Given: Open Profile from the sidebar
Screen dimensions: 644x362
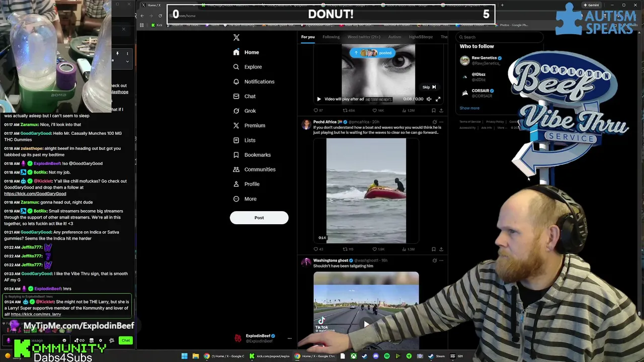Looking at the screenshot, I should [x=246, y=184].
